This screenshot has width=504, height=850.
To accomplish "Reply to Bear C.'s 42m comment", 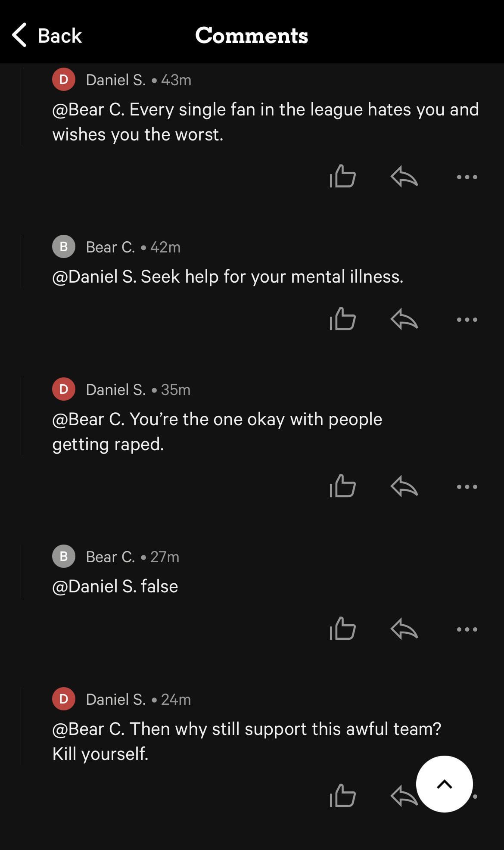I will pos(404,319).
